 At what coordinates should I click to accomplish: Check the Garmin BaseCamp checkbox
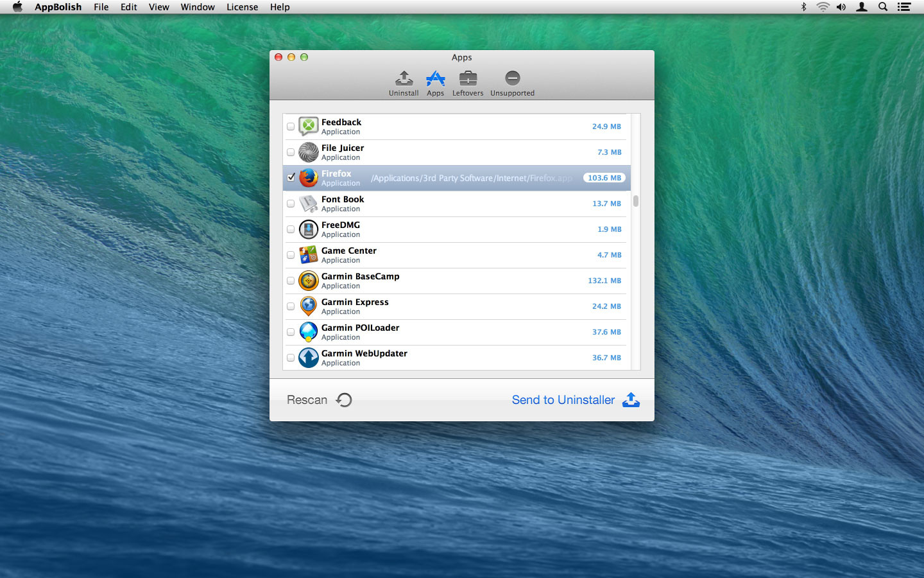(x=291, y=281)
